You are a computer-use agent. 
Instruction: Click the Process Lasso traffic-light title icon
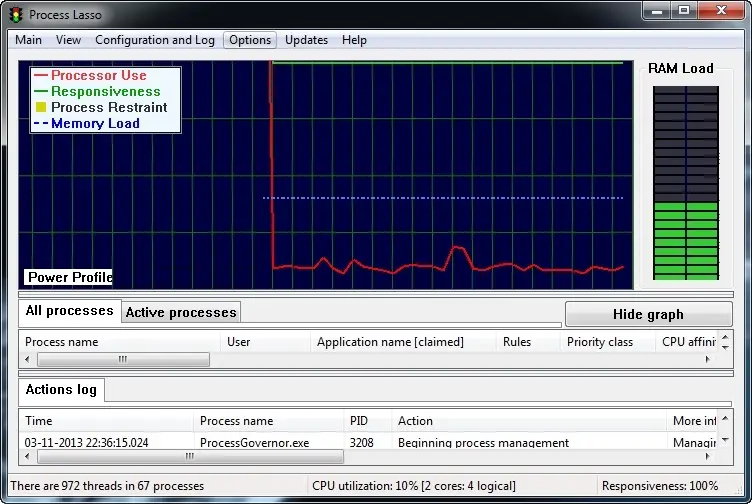(16, 15)
